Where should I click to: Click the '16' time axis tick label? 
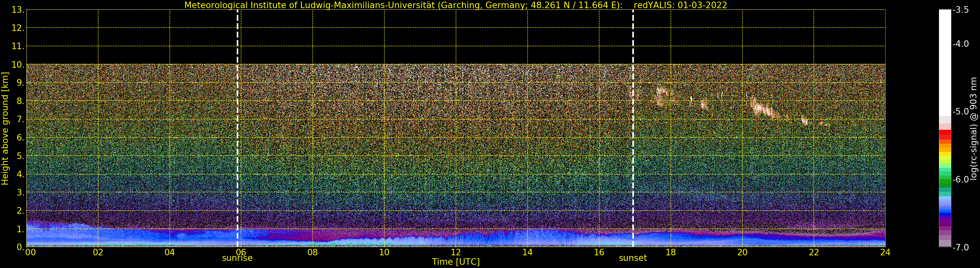[599, 252]
